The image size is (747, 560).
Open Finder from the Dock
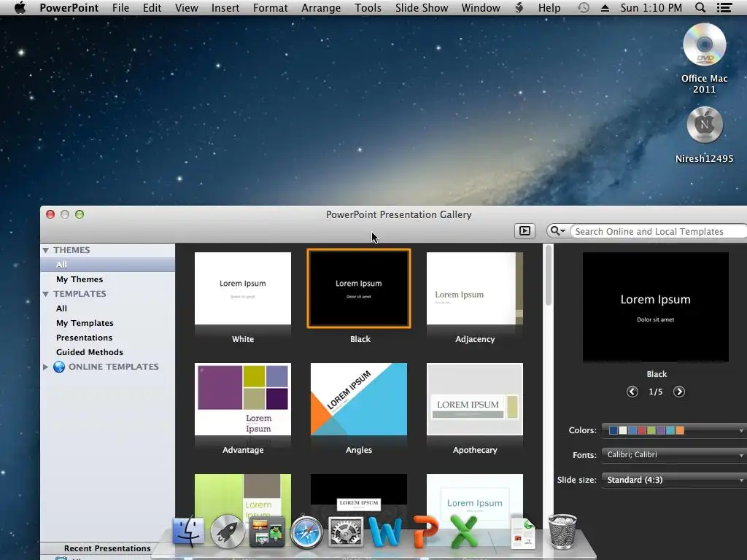coord(188,531)
